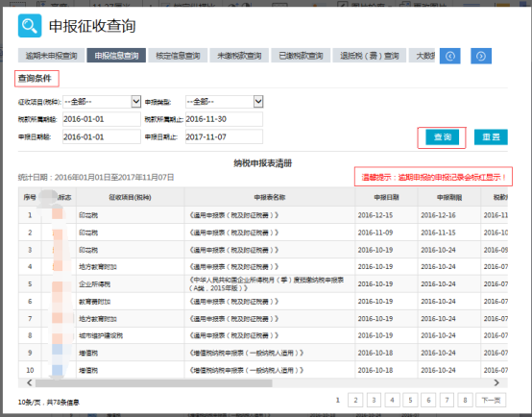The image size is (532, 417).
Task: Click the horizontal scrollbar left arrow
Action: coord(30,383)
